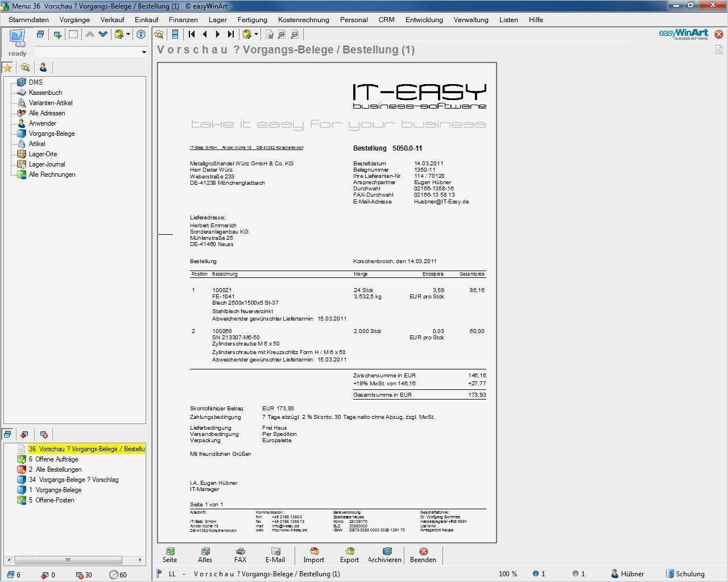Click the open windows tab icon
Screen dimensions: 728x582
(x=8, y=435)
